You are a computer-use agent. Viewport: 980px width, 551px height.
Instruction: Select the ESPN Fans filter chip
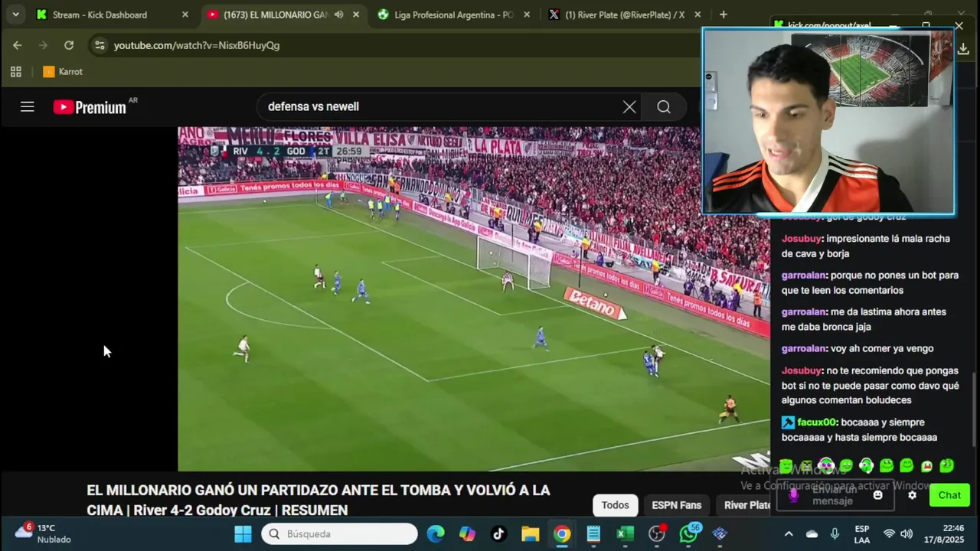[x=676, y=505]
